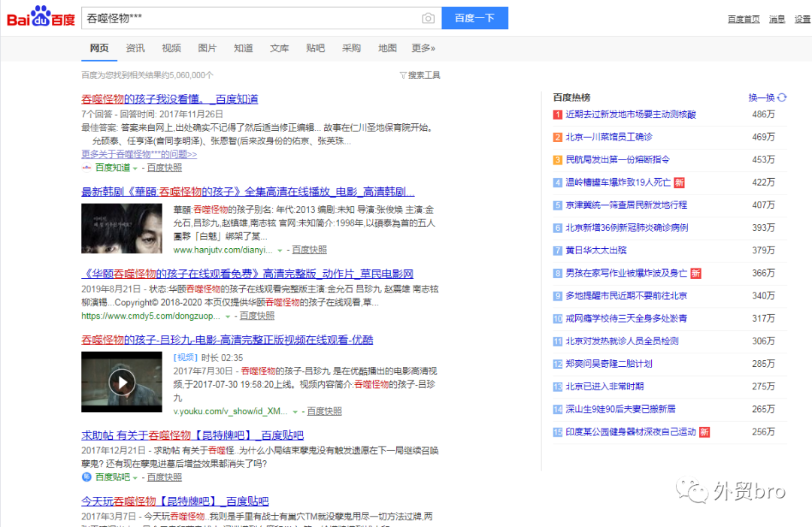Switch to the 图片 tab
812x527 pixels.
[208, 47]
